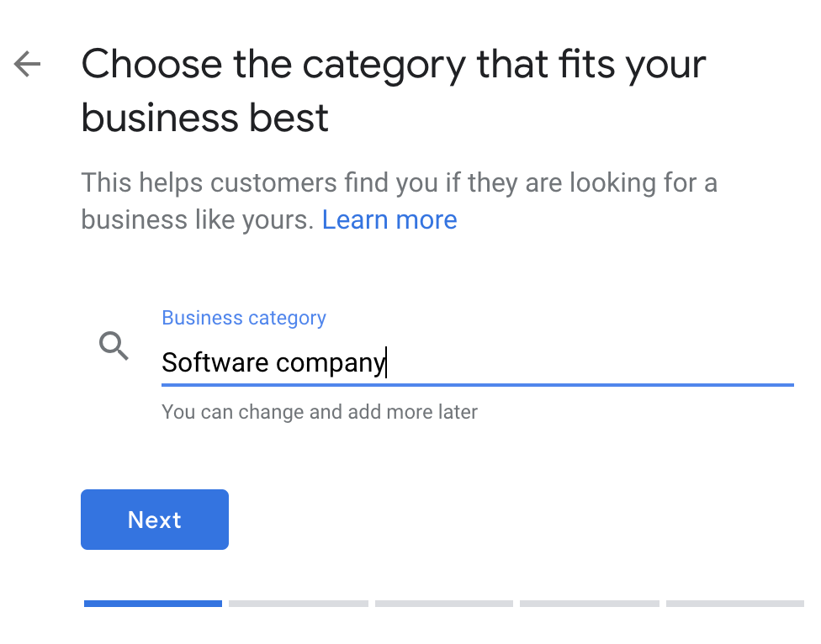Focus the Business category input field
This screenshot has height=644, width=821.
click(478, 362)
